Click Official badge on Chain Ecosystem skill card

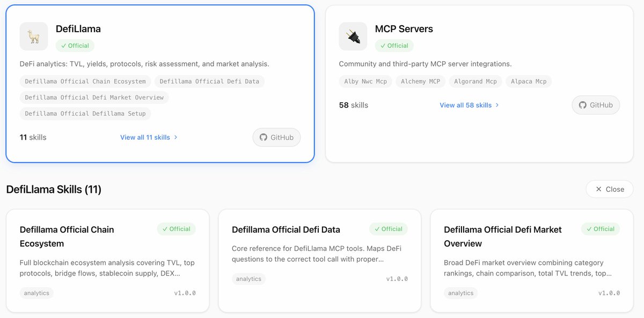point(177,229)
